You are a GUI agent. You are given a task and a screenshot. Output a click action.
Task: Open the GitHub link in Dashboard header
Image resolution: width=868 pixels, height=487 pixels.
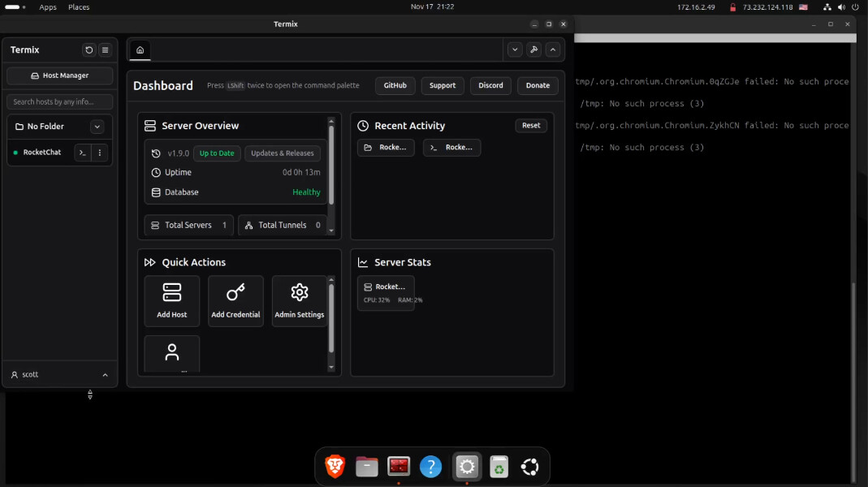(395, 85)
